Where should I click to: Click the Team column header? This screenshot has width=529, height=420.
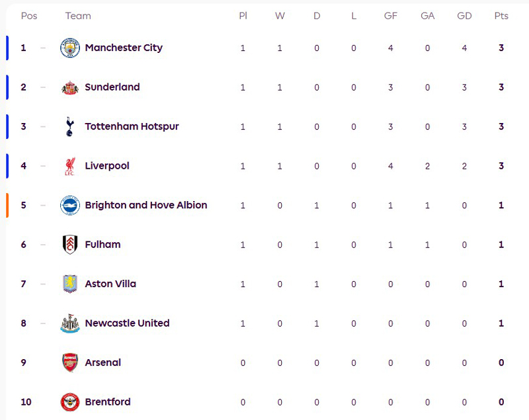(78, 16)
